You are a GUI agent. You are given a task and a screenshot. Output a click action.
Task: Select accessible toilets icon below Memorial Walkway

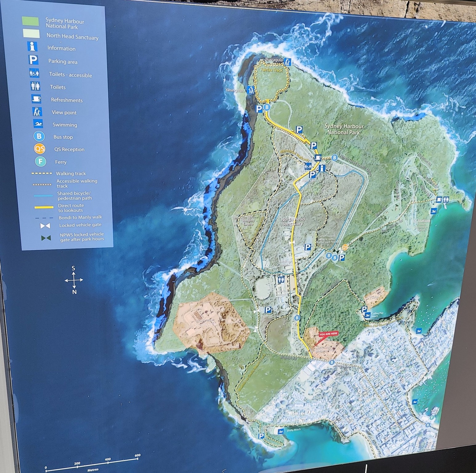(308, 166)
